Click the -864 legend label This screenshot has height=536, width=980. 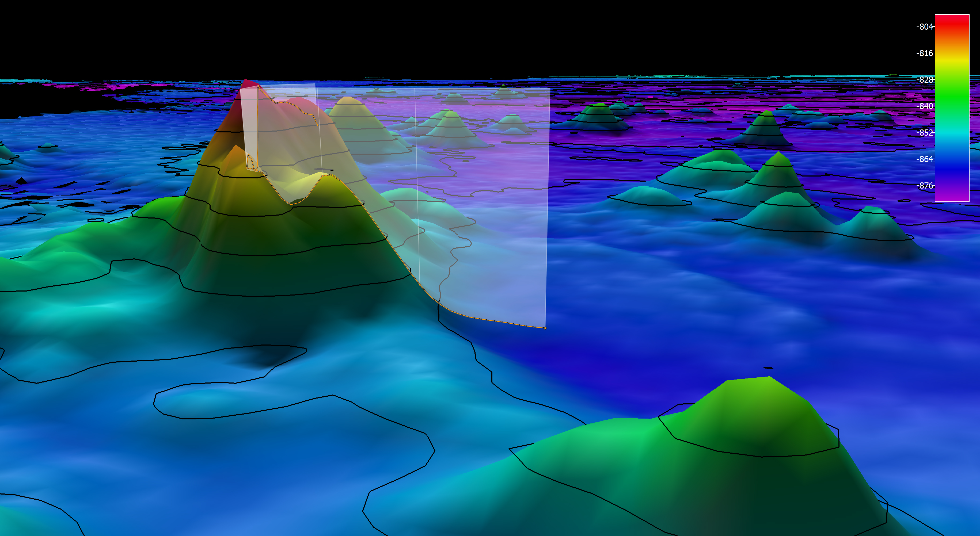click(x=924, y=159)
